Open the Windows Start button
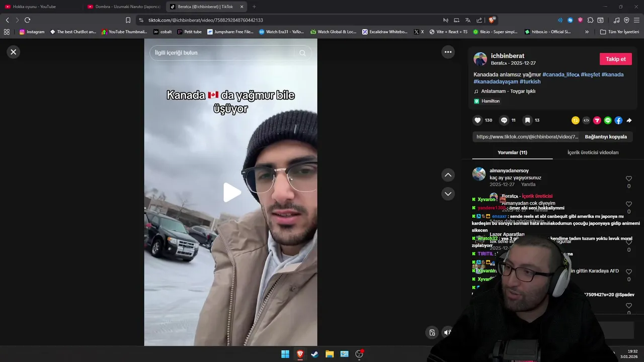644x362 pixels. tap(285, 354)
